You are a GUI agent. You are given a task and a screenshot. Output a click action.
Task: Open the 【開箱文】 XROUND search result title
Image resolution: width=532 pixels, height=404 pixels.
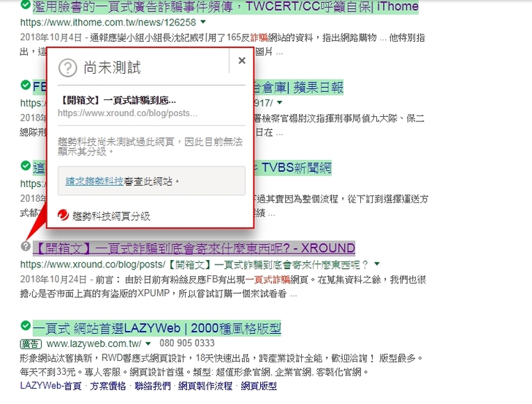tap(194, 248)
